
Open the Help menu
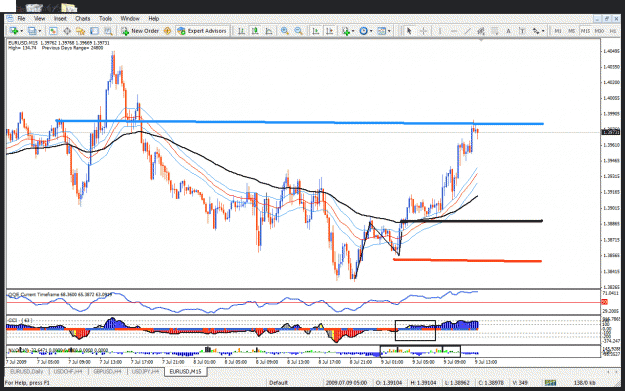[154, 18]
